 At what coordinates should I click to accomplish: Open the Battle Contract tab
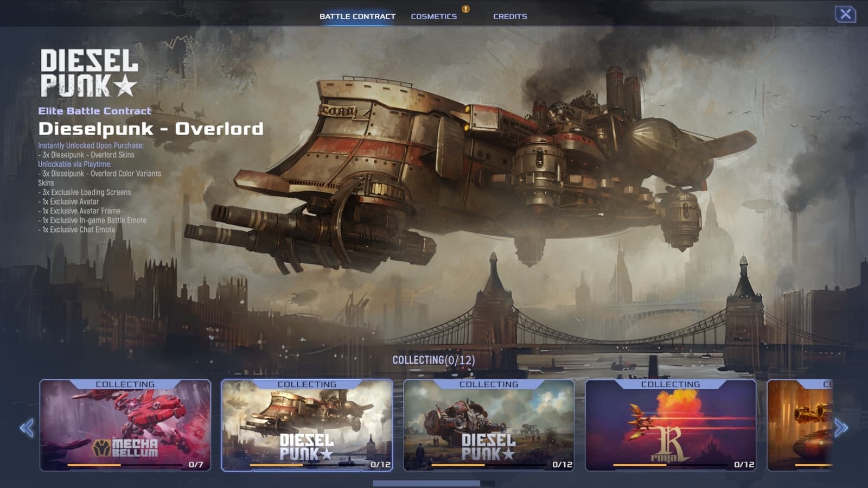tap(357, 16)
